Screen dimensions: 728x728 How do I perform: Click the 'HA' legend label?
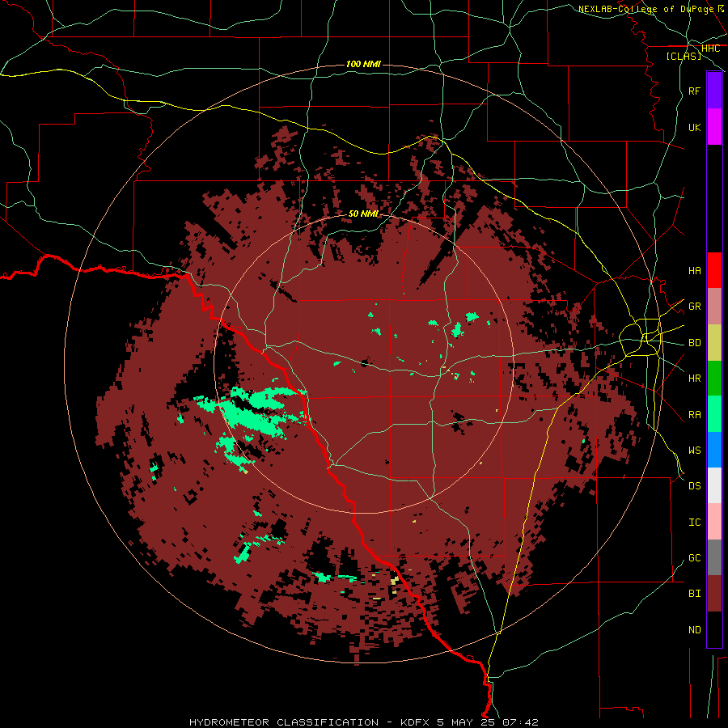click(x=694, y=271)
